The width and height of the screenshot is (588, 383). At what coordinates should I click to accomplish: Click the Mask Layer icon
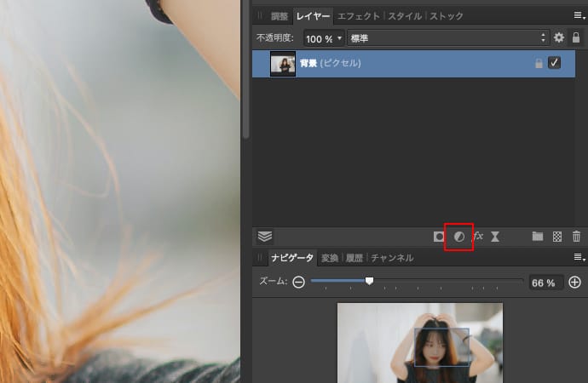point(439,237)
